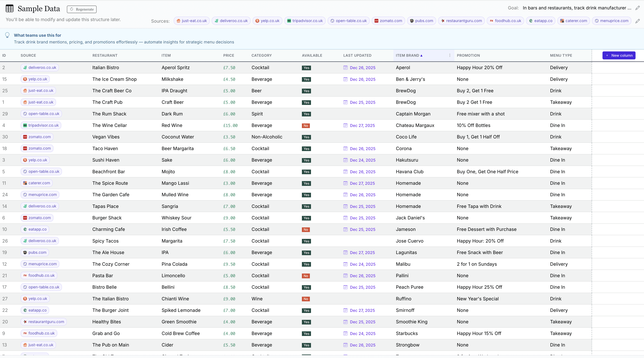Screen dimensions: 644x358
Task: Click the Restaurant column header
Action: point(105,56)
